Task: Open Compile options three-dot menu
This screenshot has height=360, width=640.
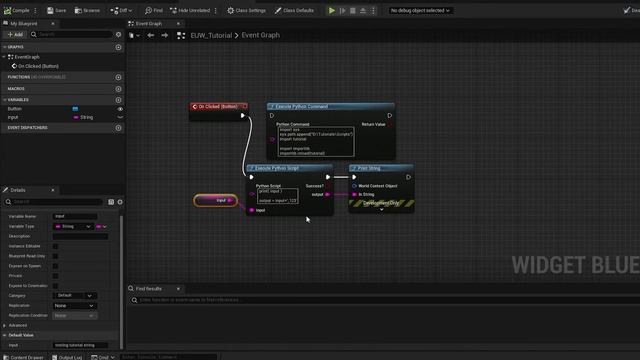Action: [x=35, y=10]
